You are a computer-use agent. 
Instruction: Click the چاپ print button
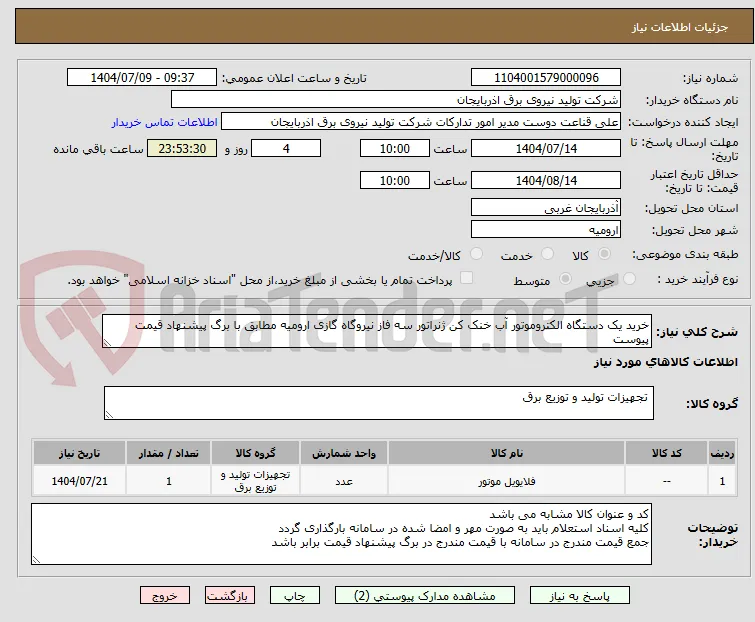[295, 596]
